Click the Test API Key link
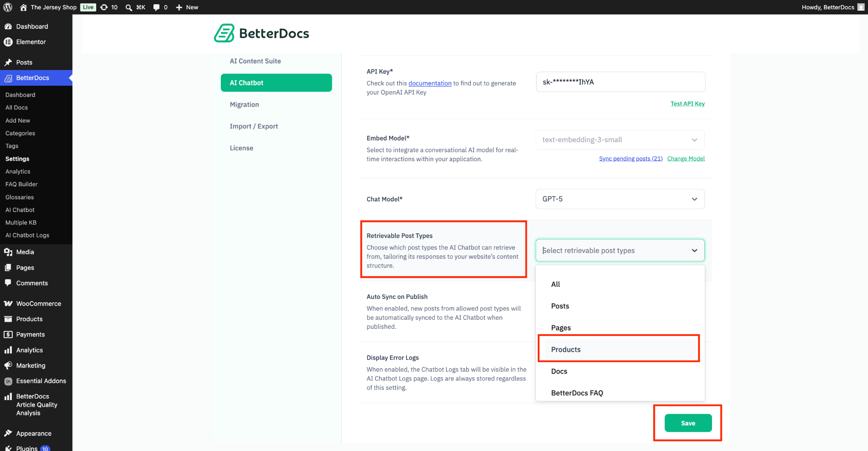 (687, 104)
